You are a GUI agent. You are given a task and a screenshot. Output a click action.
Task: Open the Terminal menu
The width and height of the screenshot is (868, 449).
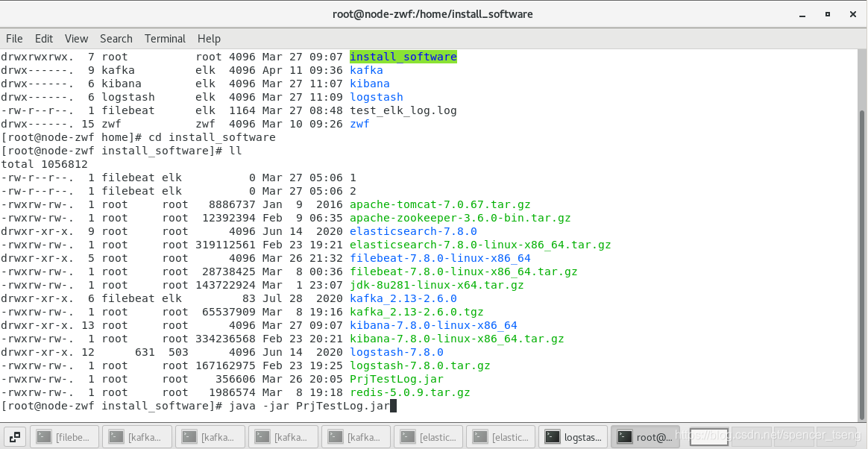tap(165, 38)
